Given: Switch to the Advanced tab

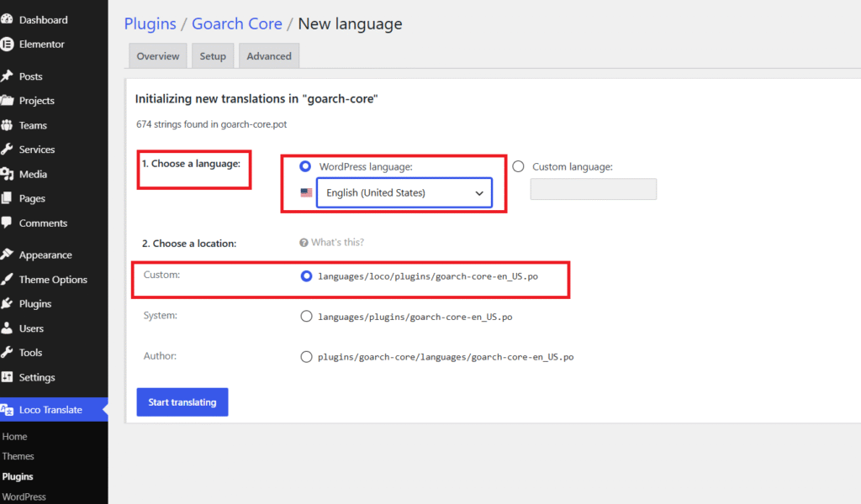Looking at the screenshot, I should pos(269,56).
